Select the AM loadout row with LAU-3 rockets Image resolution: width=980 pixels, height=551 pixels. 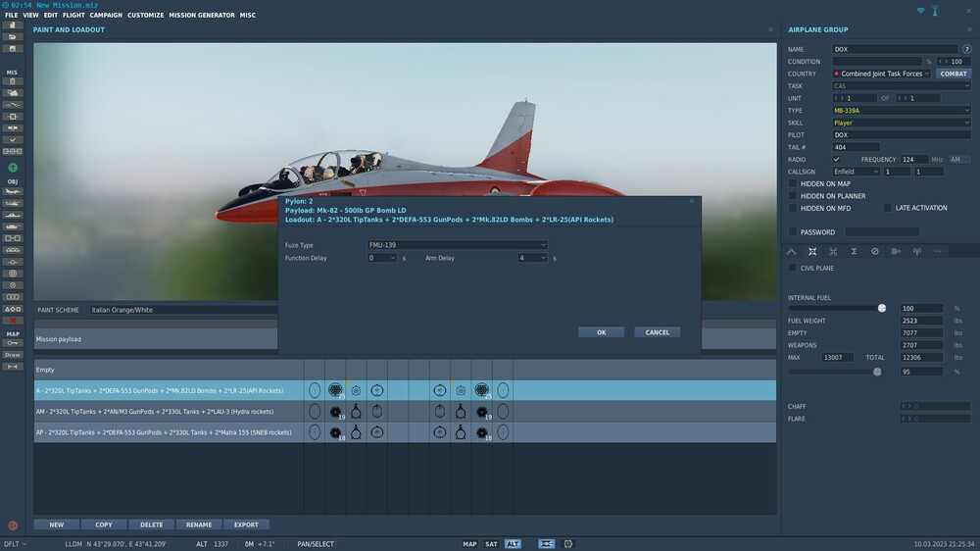click(x=405, y=412)
